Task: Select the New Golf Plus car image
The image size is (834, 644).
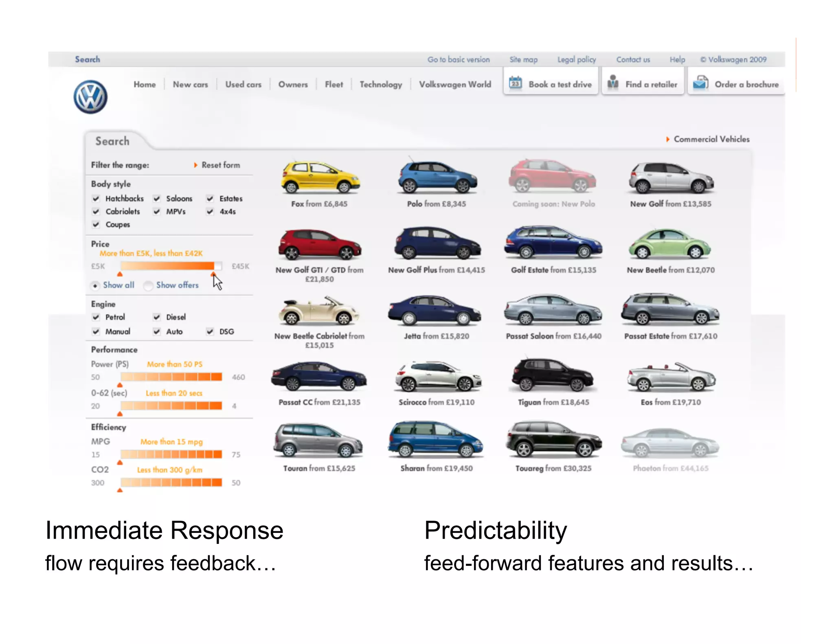Action: coord(437,243)
